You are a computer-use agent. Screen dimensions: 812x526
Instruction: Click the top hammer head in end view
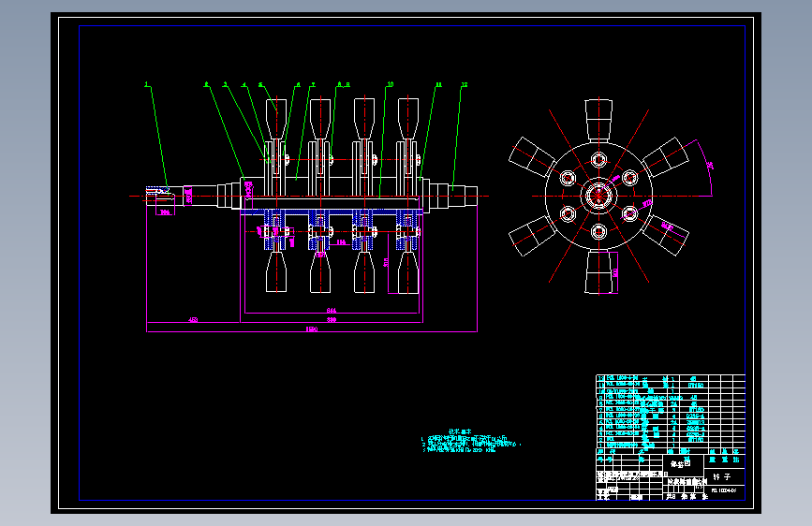click(x=598, y=120)
